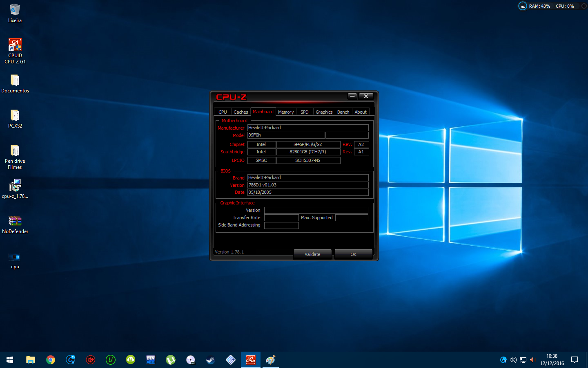Click the BIOS Brand field Hewlett-Packard
588x368 pixels.
tap(308, 177)
